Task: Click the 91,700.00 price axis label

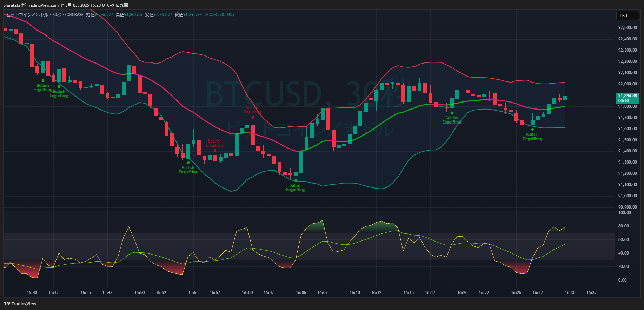Action: click(628, 118)
